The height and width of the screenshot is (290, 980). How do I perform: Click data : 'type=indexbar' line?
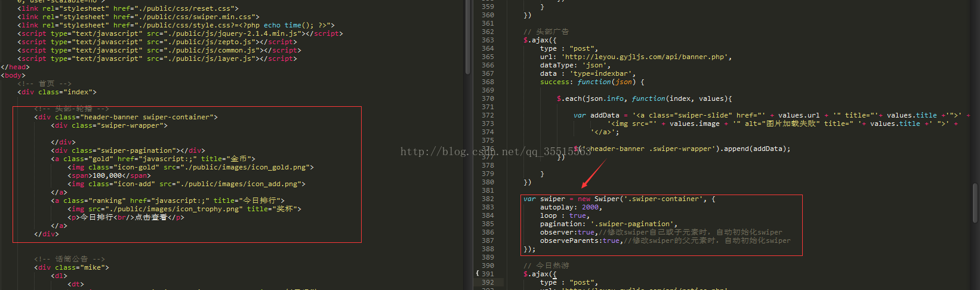pyautogui.click(x=588, y=73)
